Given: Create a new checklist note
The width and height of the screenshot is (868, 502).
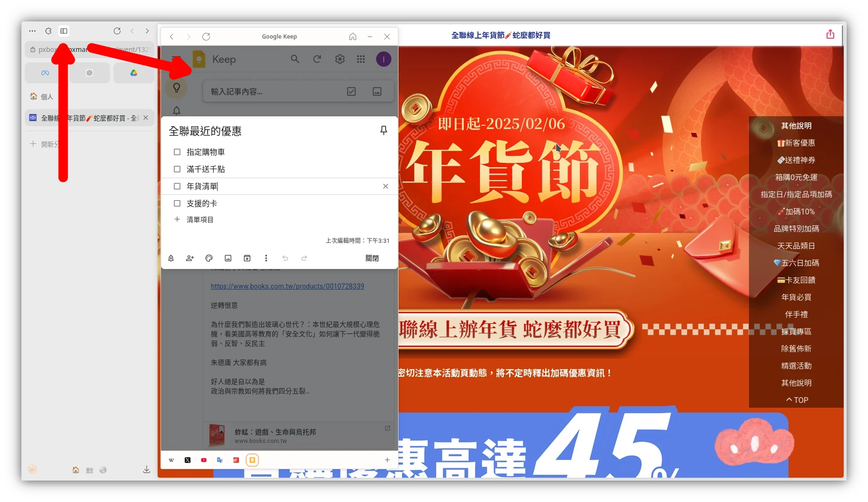Looking at the screenshot, I should (351, 91).
